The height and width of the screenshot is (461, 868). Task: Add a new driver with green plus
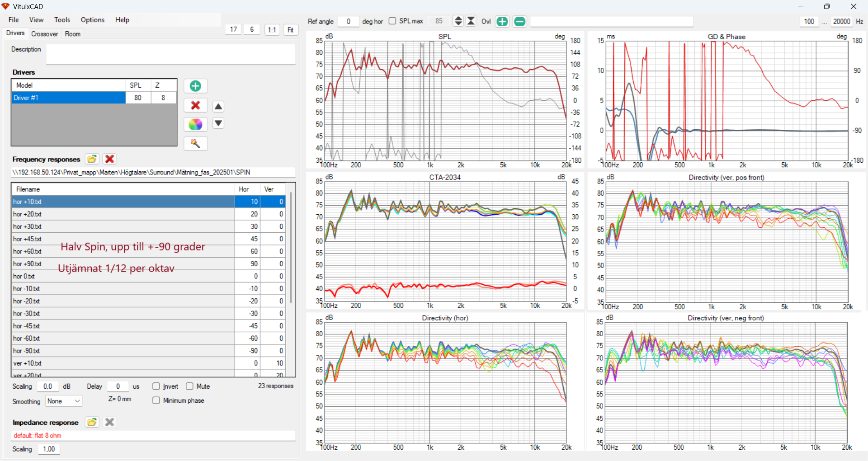click(x=195, y=86)
